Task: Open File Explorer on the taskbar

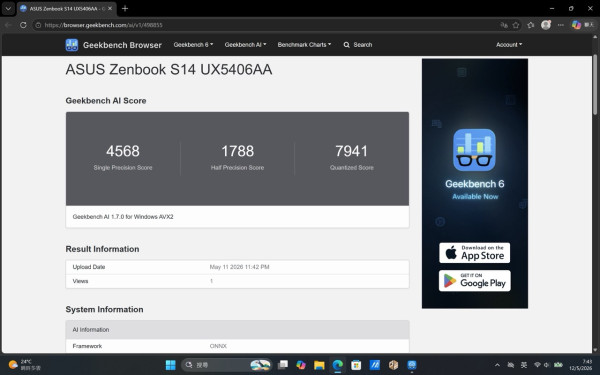Action: [x=319, y=365]
